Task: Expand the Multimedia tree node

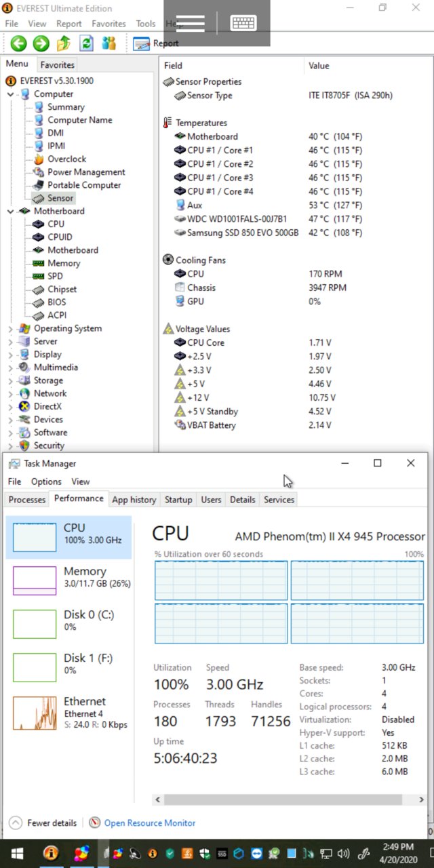Action: (x=10, y=368)
